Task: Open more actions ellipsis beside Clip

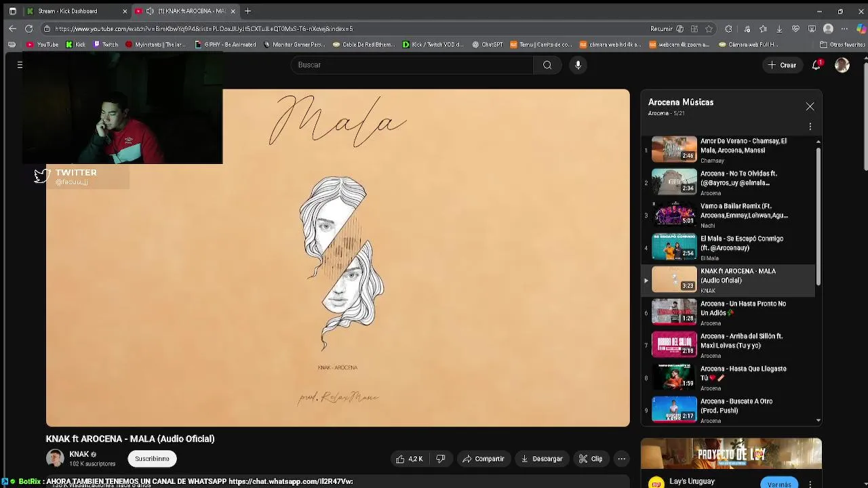Action: 621,459
